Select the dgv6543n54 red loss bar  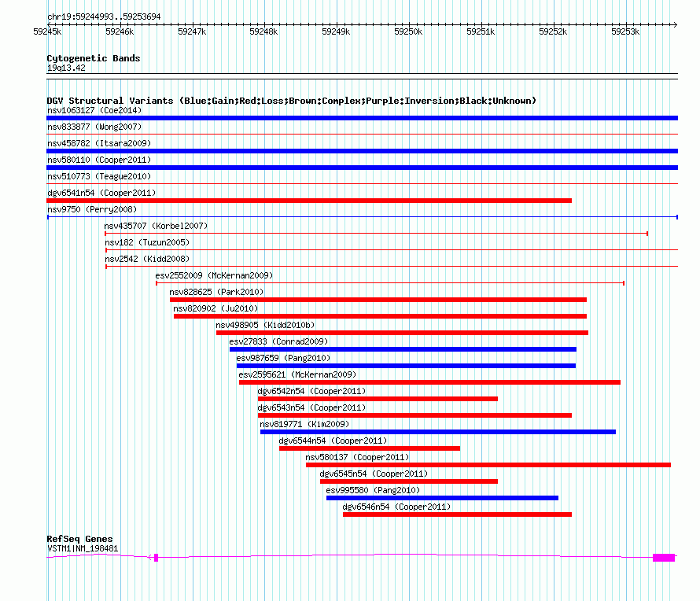[414, 415]
